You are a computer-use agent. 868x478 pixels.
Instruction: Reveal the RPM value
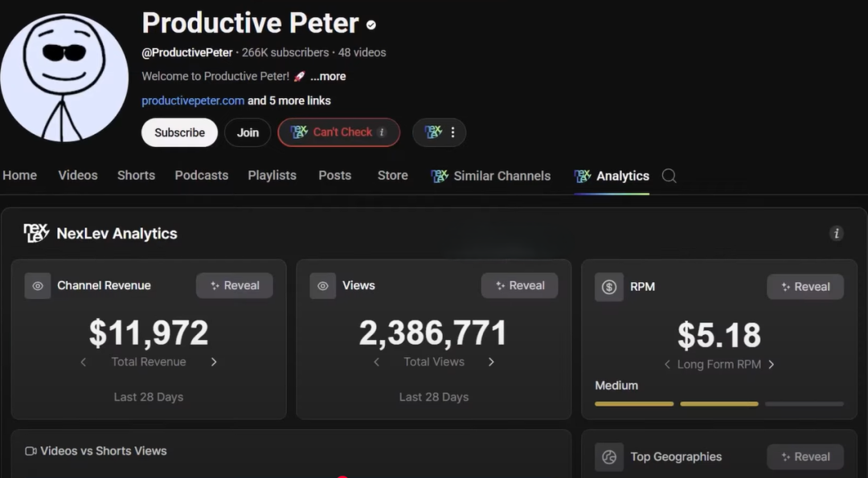(805, 287)
